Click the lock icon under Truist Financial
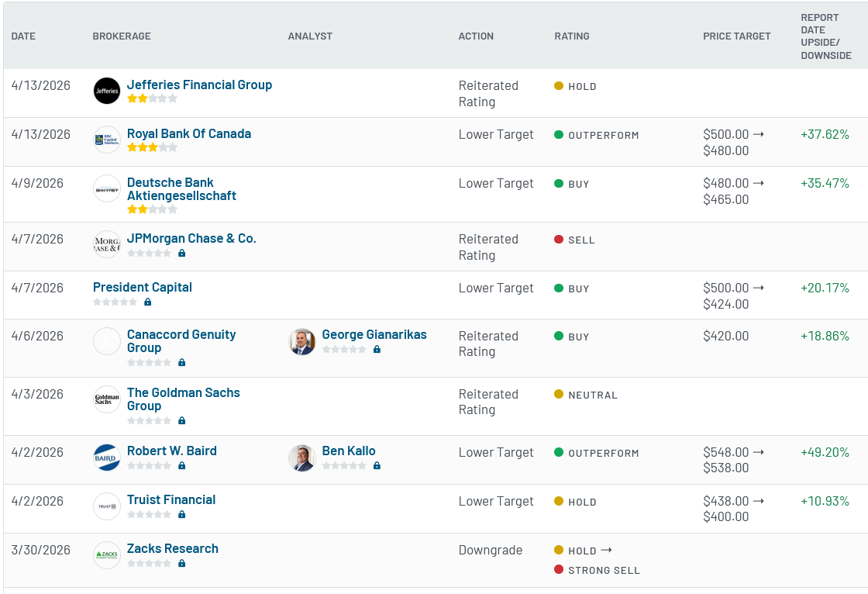 (x=181, y=515)
